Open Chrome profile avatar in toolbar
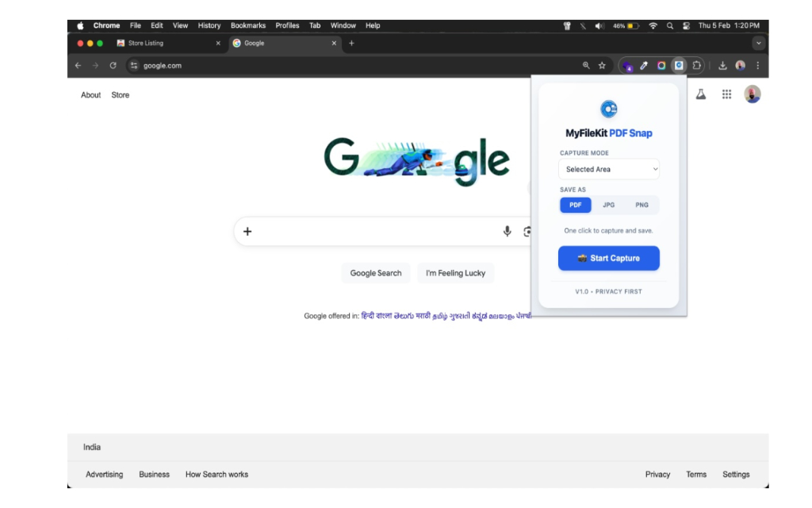Viewport: 812px width, 508px height. 740,65
